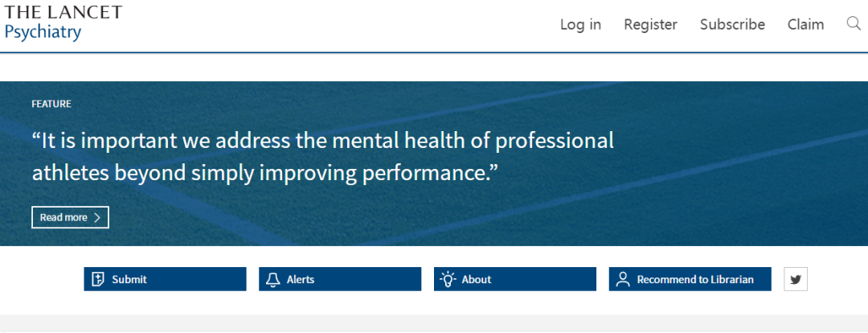
Task: Open the Log in menu item
Action: (580, 24)
